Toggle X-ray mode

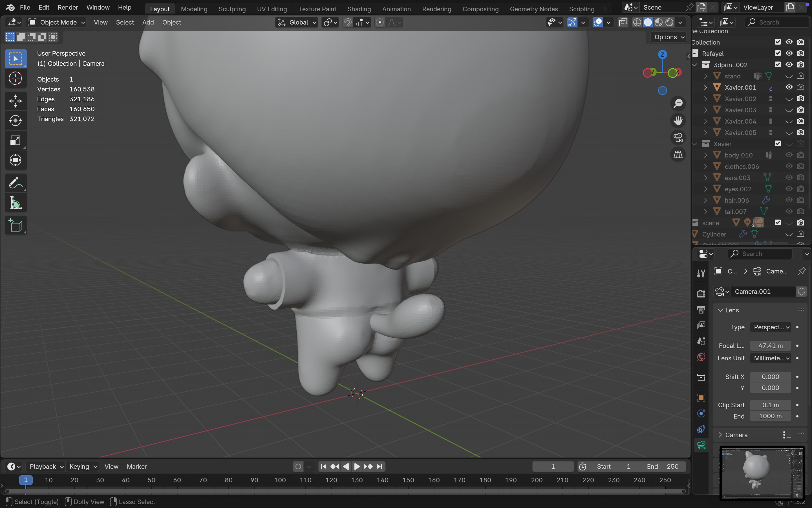pos(623,23)
